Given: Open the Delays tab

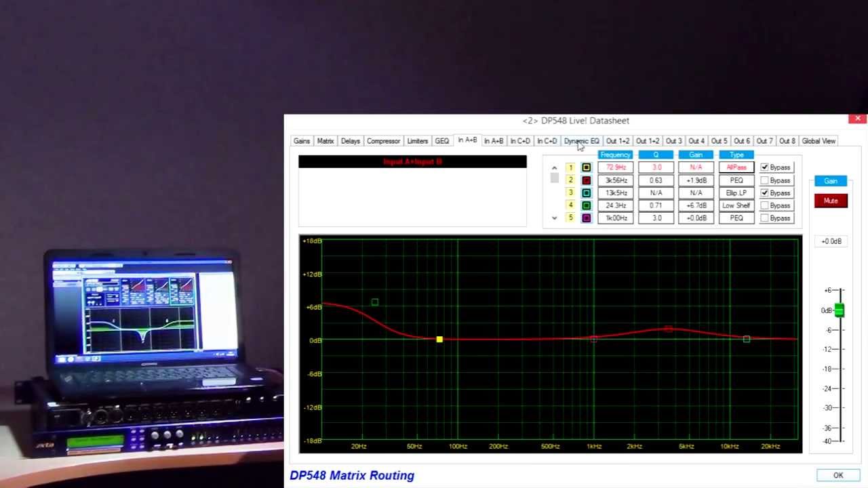Looking at the screenshot, I should point(351,141).
